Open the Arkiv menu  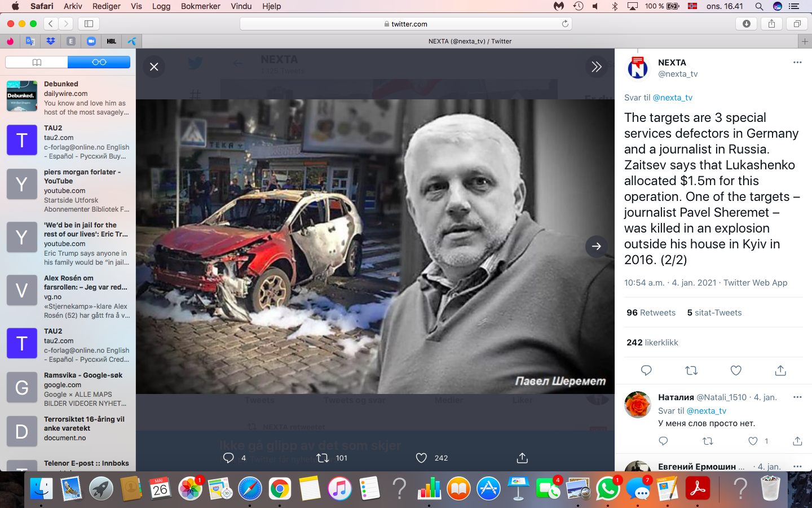tap(73, 6)
